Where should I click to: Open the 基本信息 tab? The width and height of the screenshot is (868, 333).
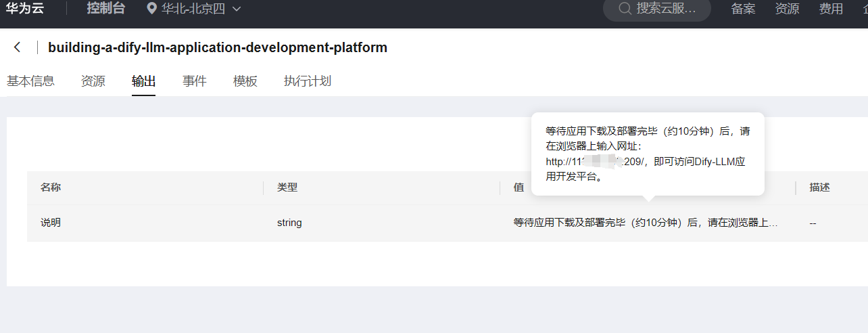[x=30, y=81]
